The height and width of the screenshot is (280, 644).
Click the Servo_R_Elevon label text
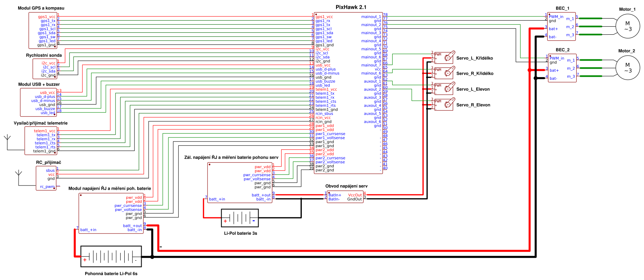[x=473, y=105]
